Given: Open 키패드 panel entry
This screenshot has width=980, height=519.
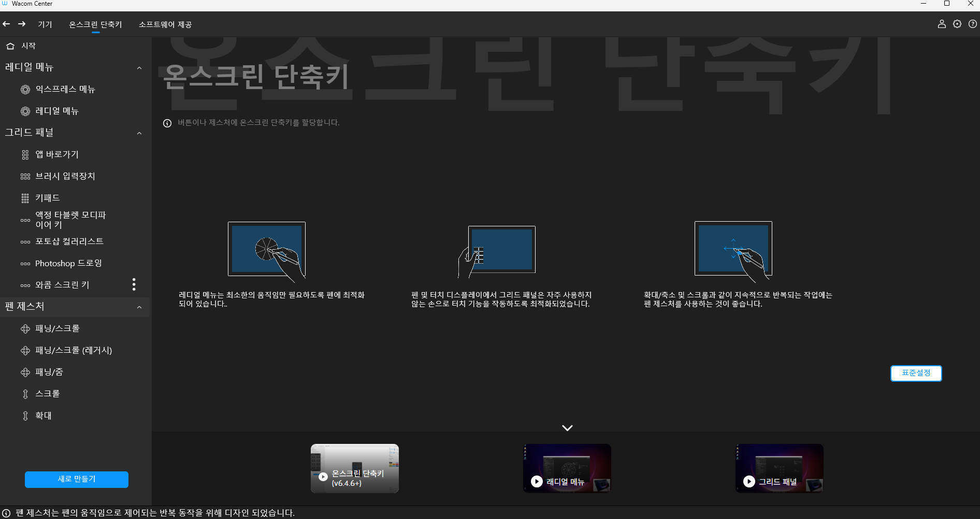Looking at the screenshot, I should tap(48, 198).
